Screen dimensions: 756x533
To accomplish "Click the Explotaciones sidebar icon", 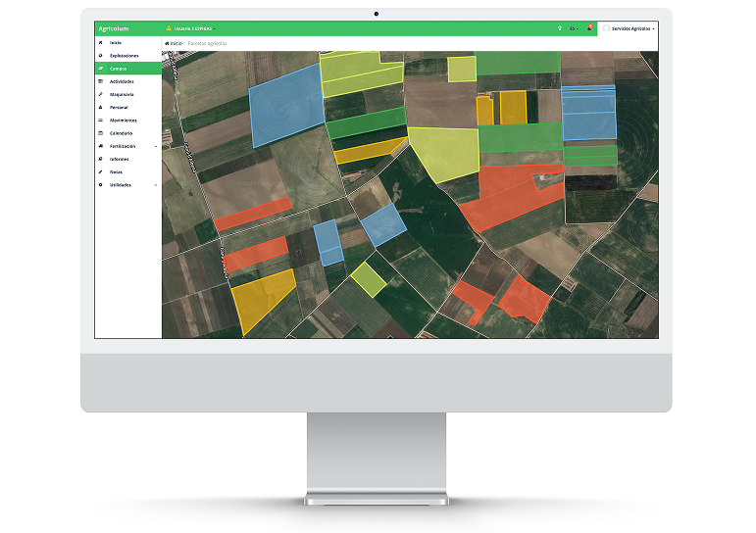I will [100, 56].
